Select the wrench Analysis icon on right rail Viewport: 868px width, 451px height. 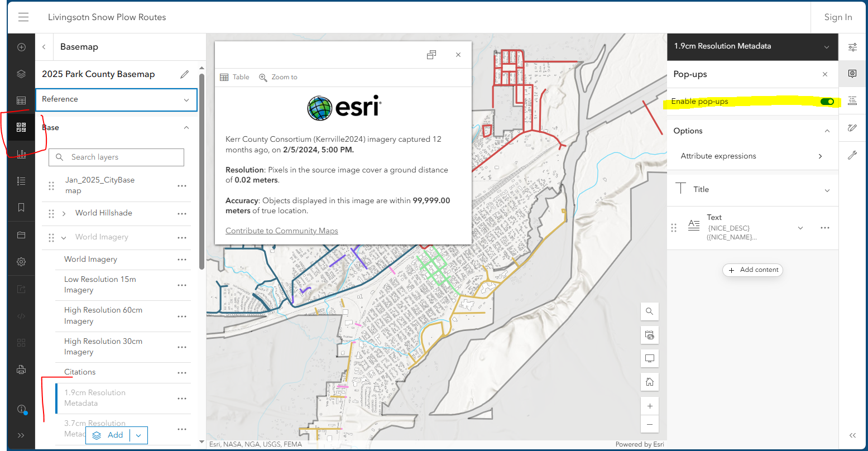(x=852, y=155)
